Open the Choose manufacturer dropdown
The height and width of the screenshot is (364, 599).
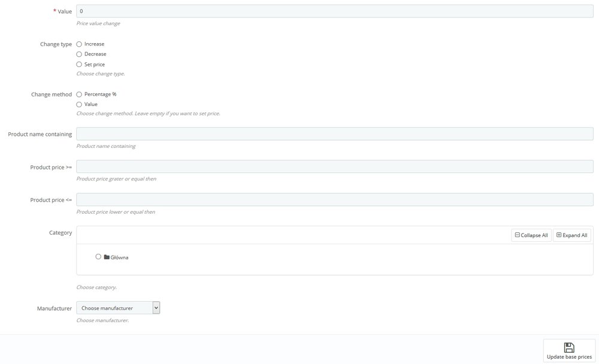115,307
